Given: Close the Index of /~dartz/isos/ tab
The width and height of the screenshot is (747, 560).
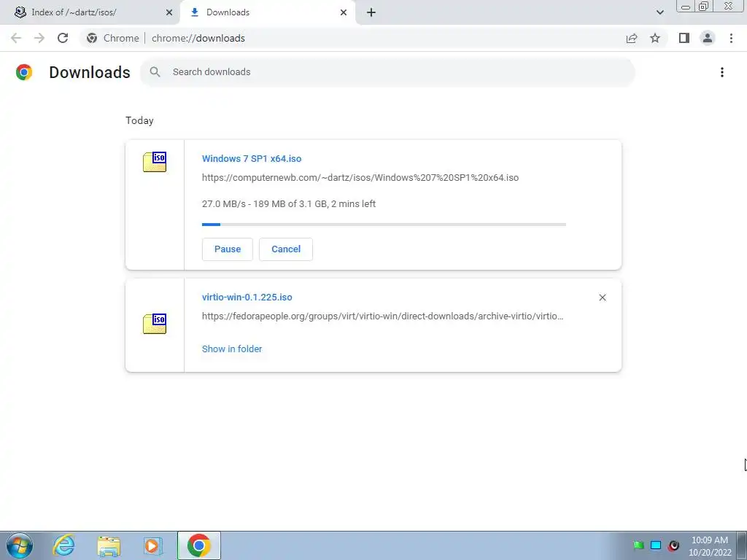Looking at the screenshot, I should [169, 12].
